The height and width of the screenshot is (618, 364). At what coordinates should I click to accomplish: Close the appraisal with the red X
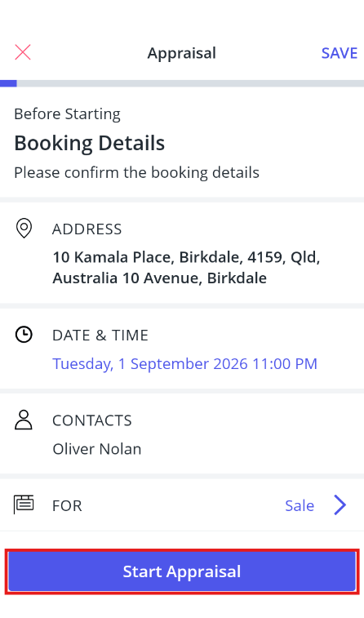click(x=23, y=52)
